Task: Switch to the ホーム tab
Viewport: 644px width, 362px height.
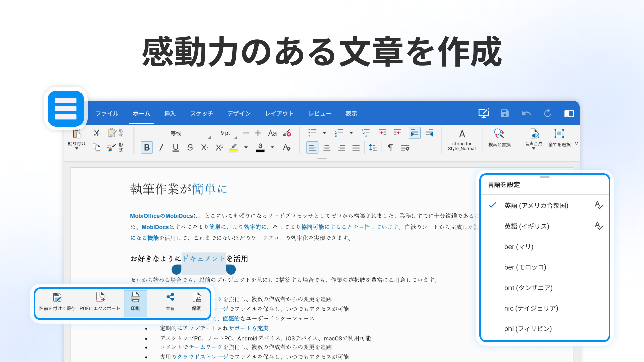Action: [141, 114]
